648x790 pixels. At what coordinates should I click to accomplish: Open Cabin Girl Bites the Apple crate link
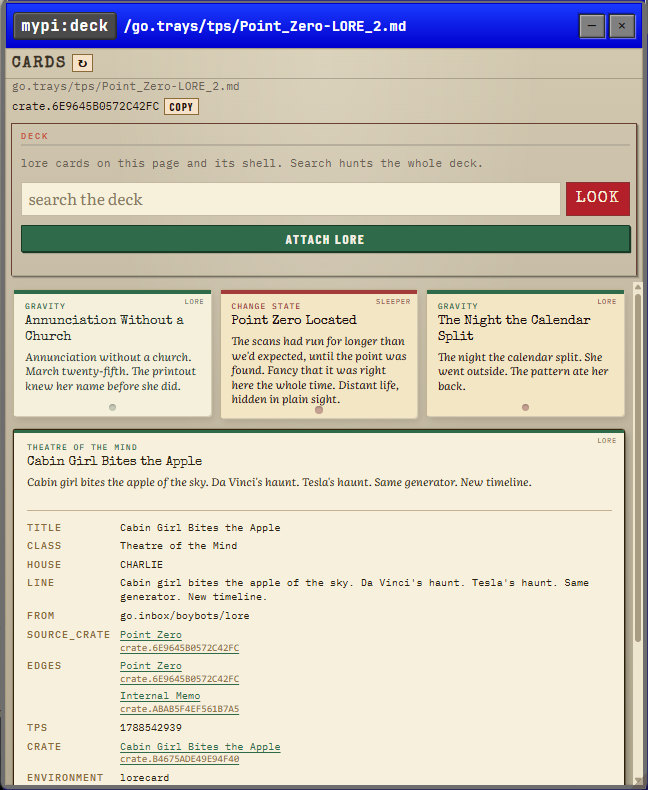pos(200,747)
